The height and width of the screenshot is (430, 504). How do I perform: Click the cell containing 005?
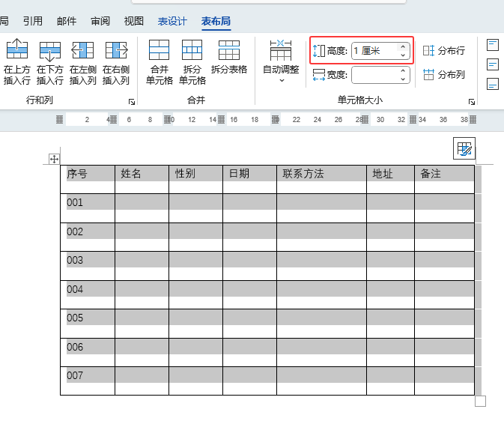pyautogui.click(x=88, y=324)
